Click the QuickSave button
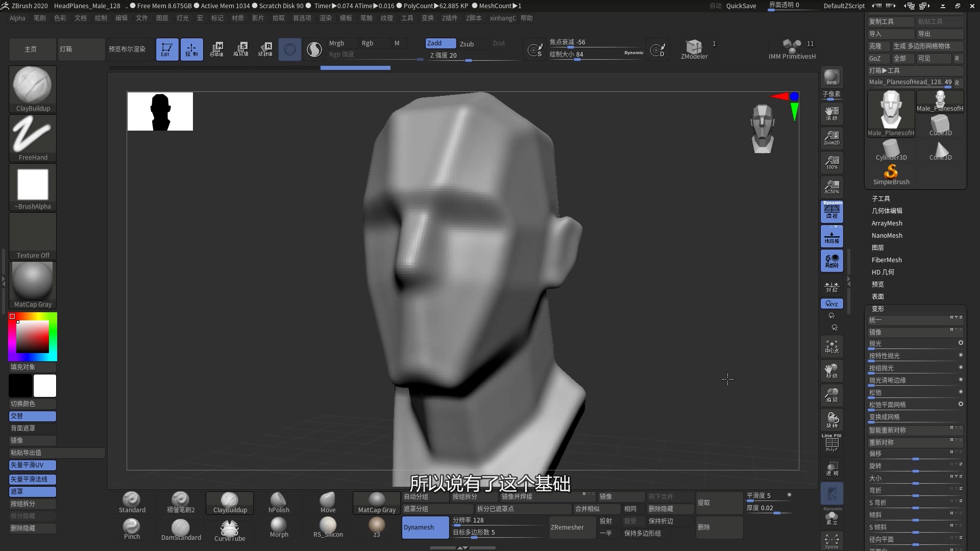 pyautogui.click(x=741, y=6)
